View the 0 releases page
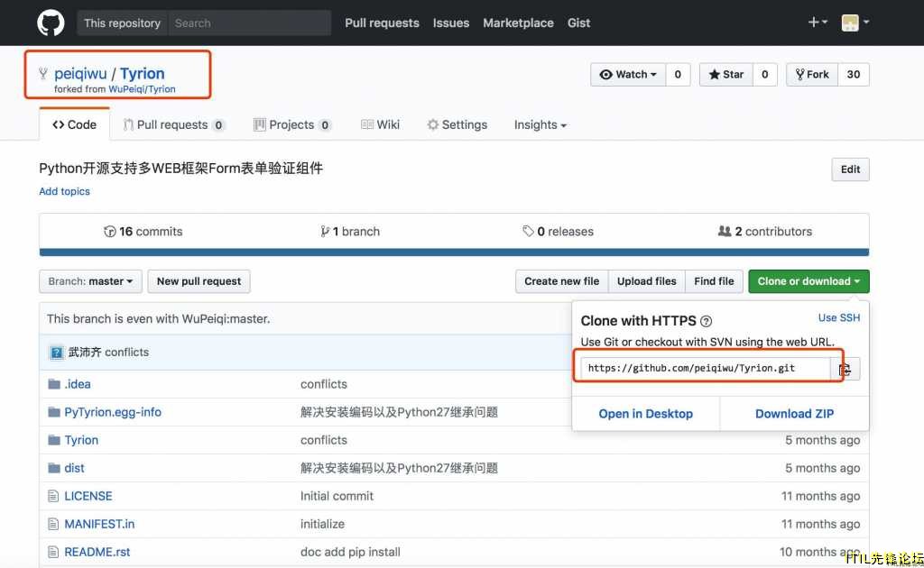This screenshot has height=568, width=924. pos(558,232)
